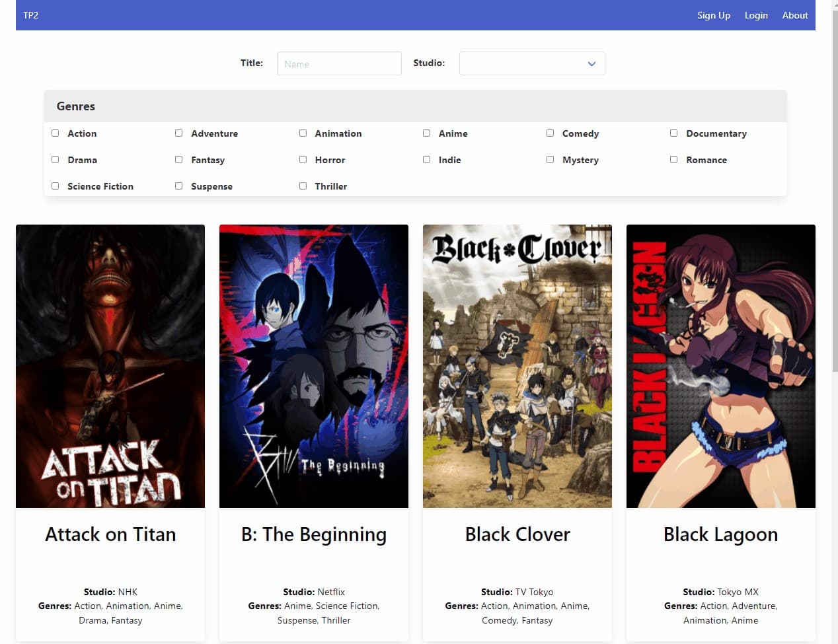Viewport: 838px width, 644px height.
Task: Check the Horror genre box
Action: (x=303, y=159)
